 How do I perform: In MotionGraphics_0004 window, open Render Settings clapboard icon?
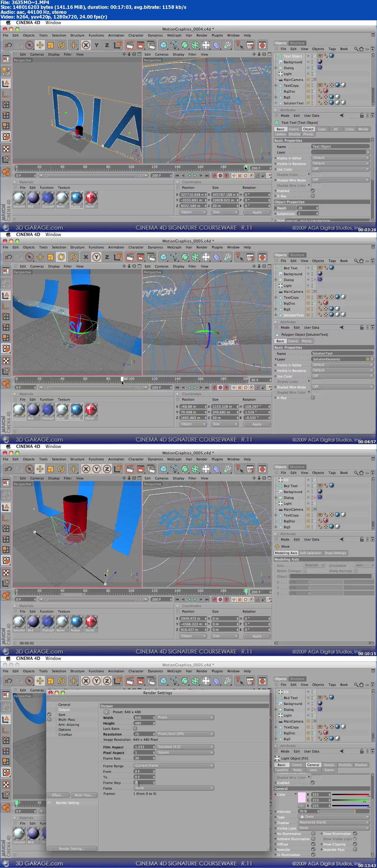(151, 45)
